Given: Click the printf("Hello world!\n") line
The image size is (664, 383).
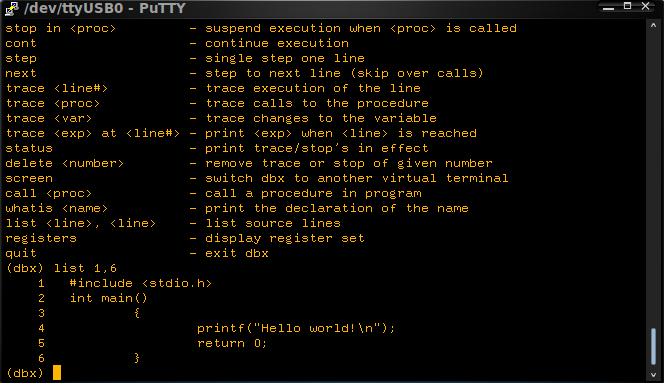Looking at the screenshot, I should click(296, 328).
